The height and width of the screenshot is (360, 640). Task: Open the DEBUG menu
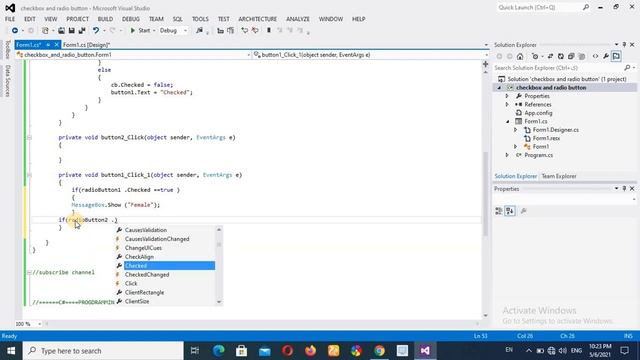click(x=131, y=19)
